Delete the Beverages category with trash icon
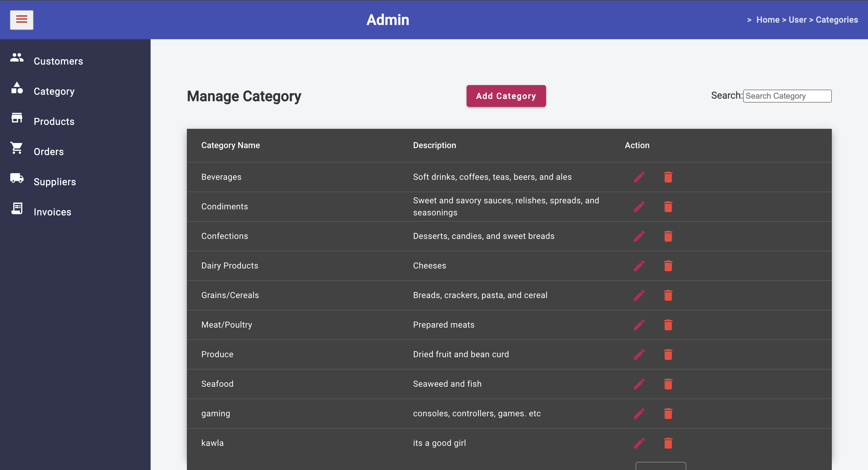Image resolution: width=868 pixels, height=470 pixels. (668, 177)
